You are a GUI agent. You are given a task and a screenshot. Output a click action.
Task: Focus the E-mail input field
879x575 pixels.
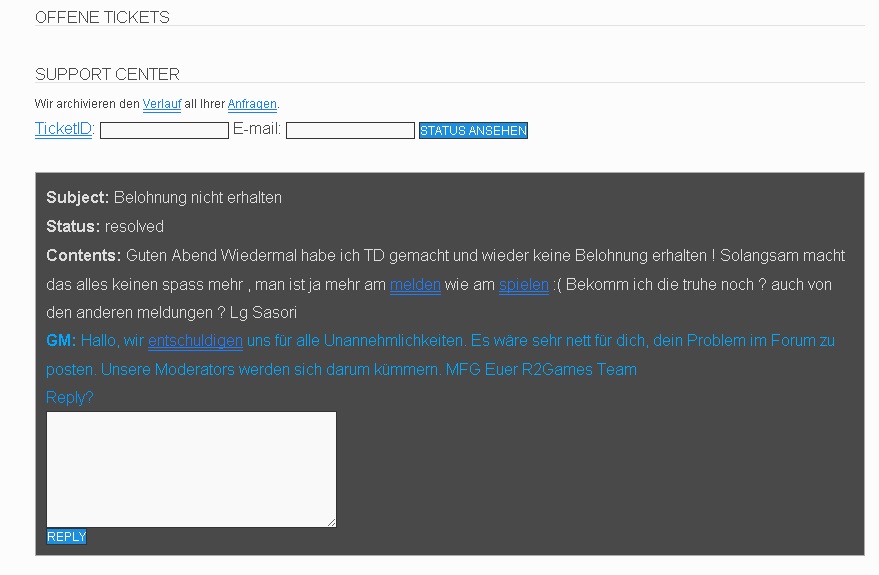pos(350,131)
